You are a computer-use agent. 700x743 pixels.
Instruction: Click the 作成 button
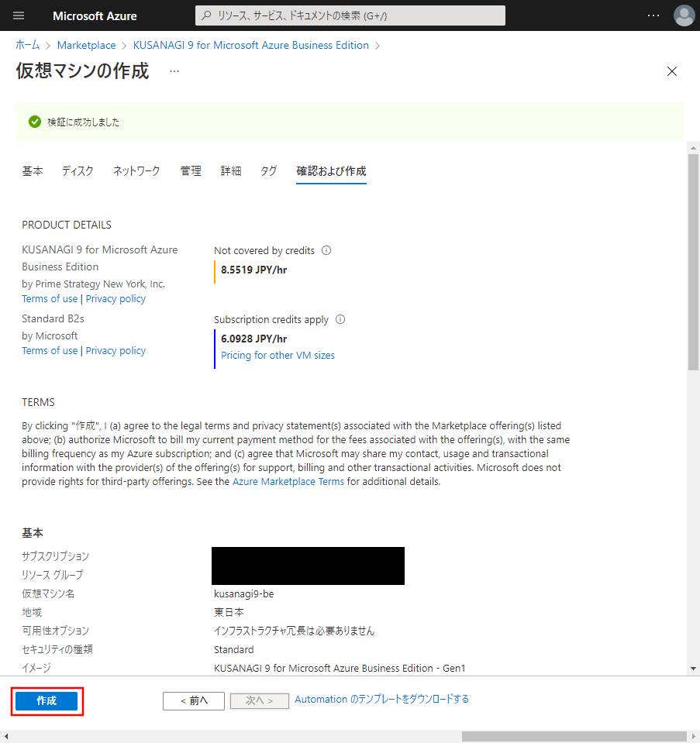[47, 701]
